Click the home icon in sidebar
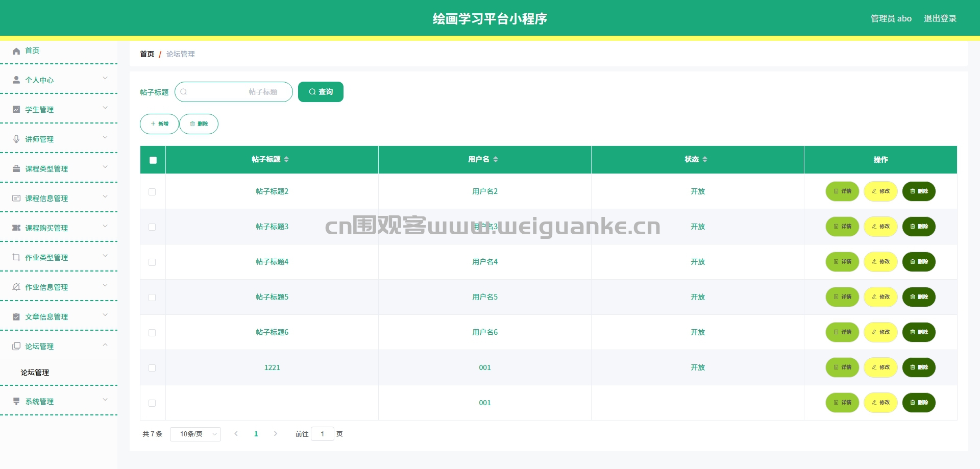 click(16, 51)
